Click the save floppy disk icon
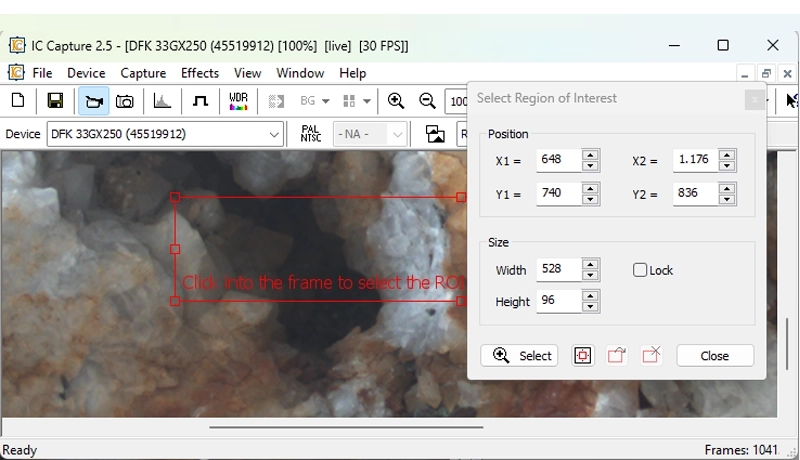The width and height of the screenshot is (800, 460). point(55,101)
